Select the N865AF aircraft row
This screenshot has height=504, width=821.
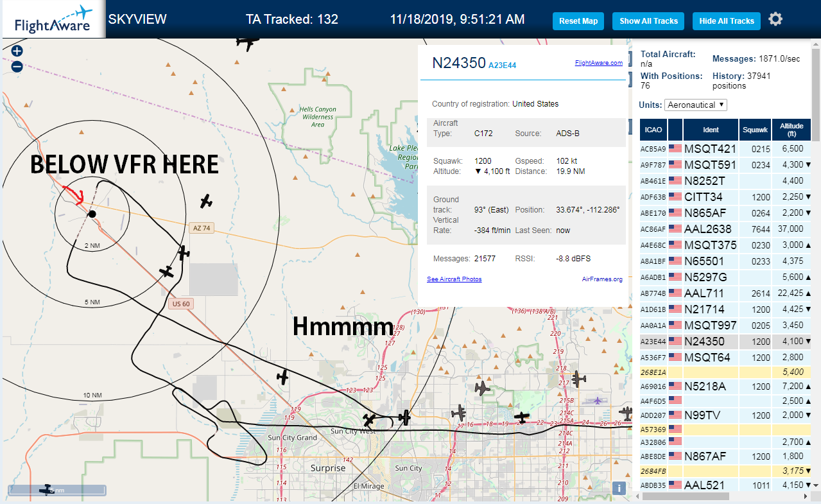(x=725, y=213)
